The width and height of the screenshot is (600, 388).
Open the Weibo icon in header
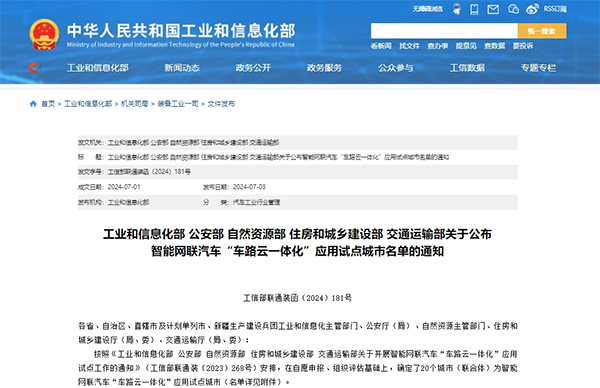tap(532, 9)
